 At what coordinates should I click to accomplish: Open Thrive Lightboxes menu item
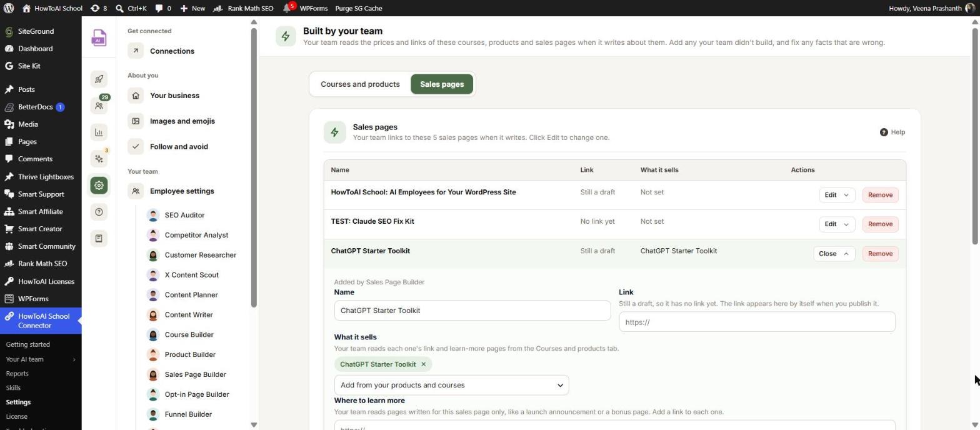46,177
